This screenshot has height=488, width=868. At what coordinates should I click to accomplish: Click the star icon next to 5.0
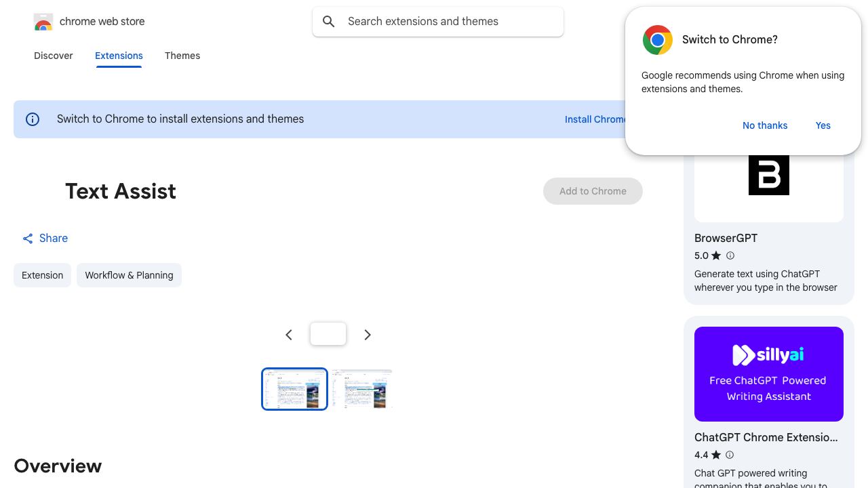coord(716,256)
